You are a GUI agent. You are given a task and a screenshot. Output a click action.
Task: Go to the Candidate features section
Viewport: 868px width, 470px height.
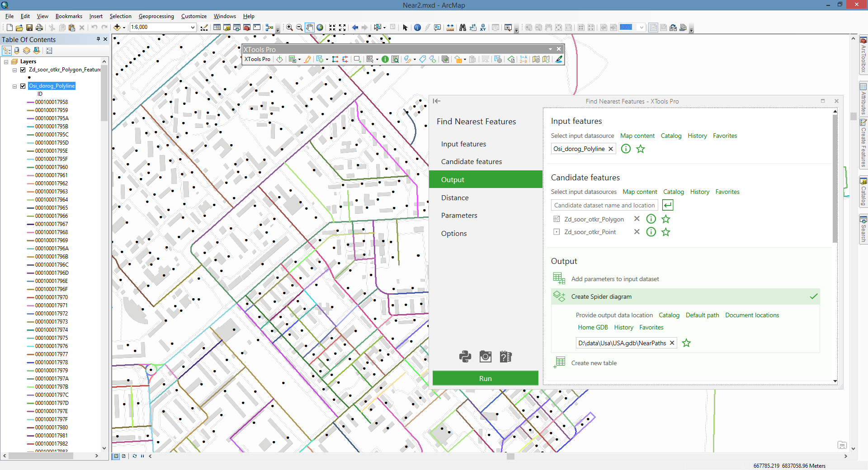[x=486, y=162]
